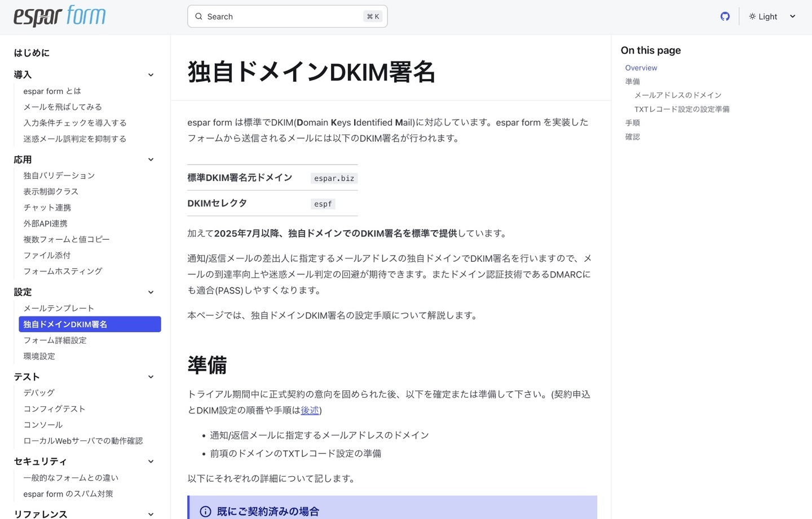This screenshot has width=812, height=519.
Task: Open チャット連携 page
Action: point(47,208)
